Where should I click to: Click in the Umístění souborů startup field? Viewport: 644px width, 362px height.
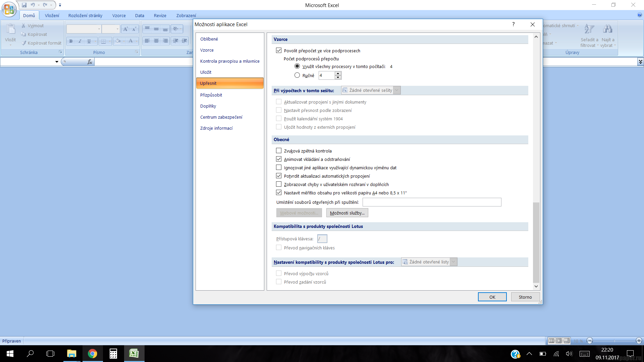pos(432,202)
